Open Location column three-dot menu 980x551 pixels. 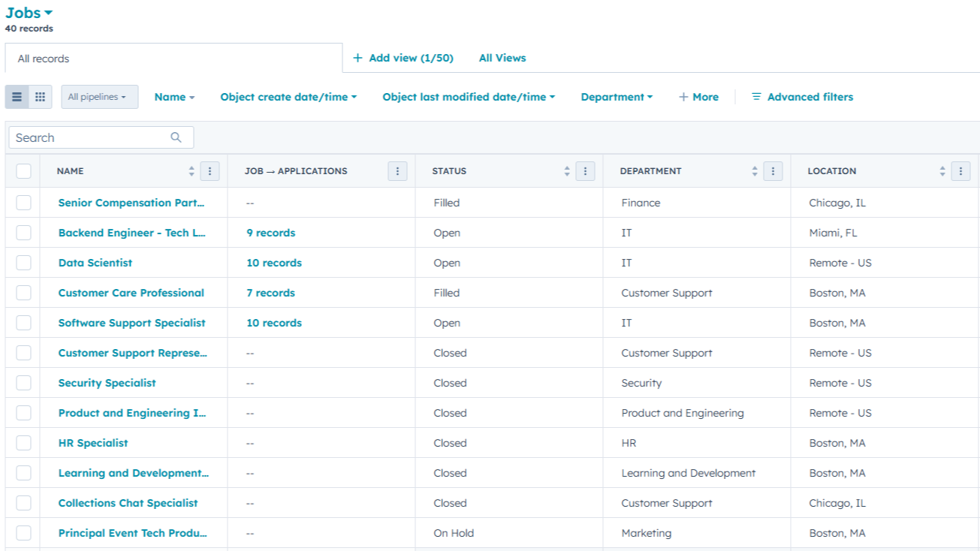click(960, 171)
